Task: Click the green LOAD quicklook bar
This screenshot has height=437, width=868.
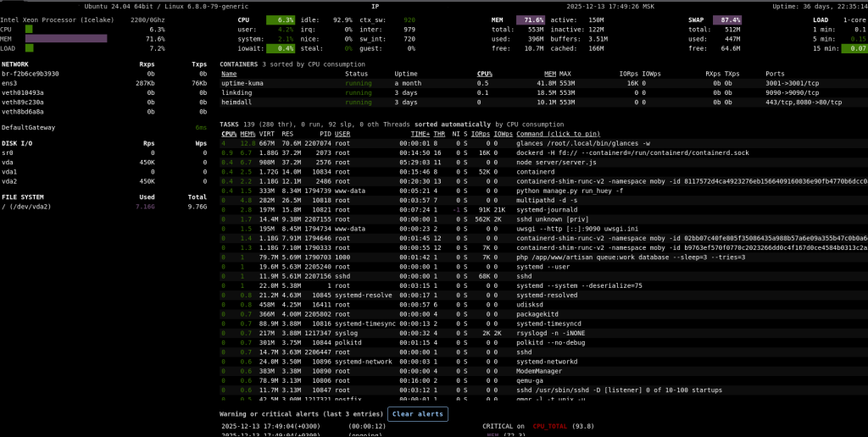Action: pyautogui.click(x=29, y=48)
